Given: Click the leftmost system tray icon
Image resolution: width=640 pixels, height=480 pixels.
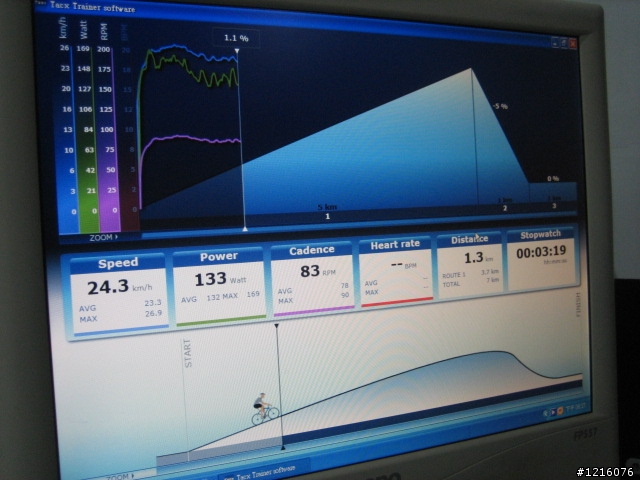Looking at the screenshot, I should click(547, 414).
